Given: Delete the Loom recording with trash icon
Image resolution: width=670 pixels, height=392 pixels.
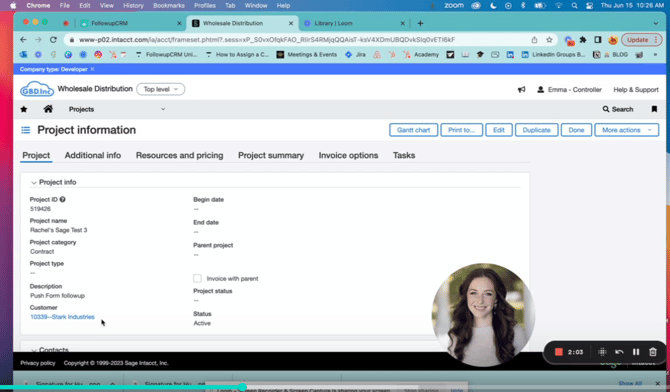Looking at the screenshot, I should pos(652,352).
